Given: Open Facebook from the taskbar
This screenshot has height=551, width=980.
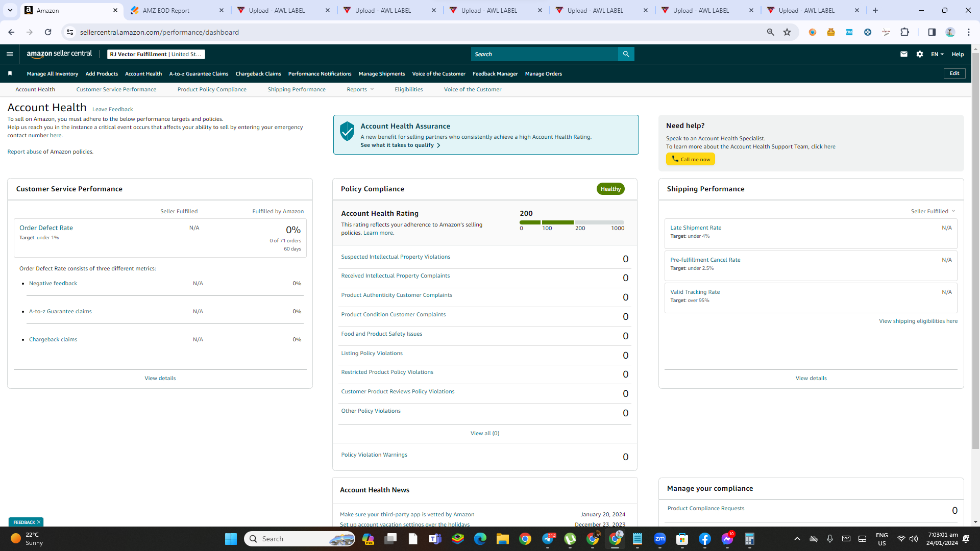Looking at the screenshot, I should [705, 539].
